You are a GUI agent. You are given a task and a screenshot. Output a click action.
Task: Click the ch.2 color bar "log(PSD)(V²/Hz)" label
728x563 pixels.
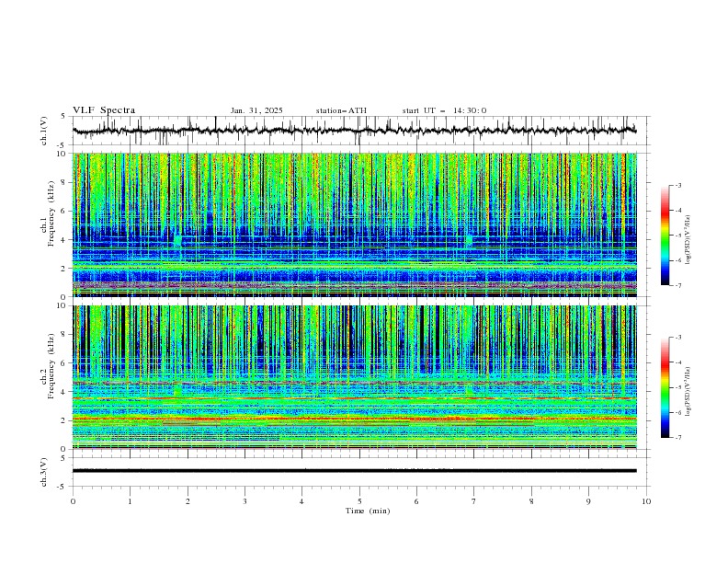coord(688,392)
